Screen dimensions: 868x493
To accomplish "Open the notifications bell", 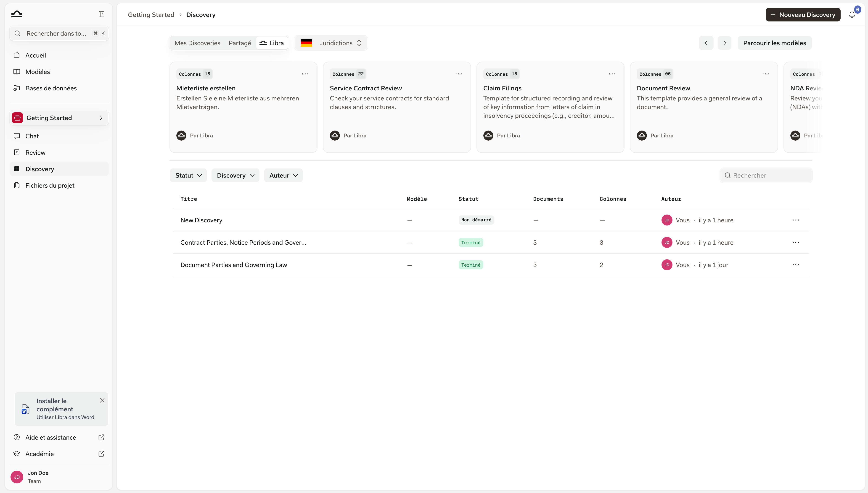I will point(852,15).
